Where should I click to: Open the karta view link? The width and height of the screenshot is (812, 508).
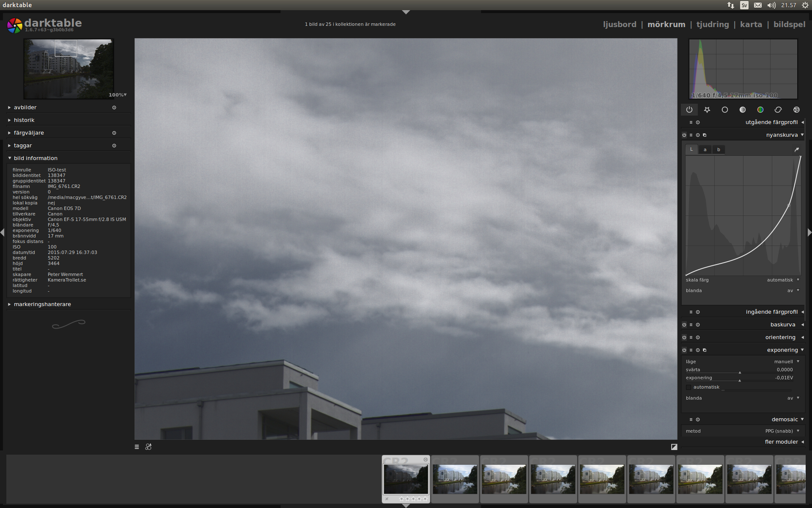coord(751,25)
